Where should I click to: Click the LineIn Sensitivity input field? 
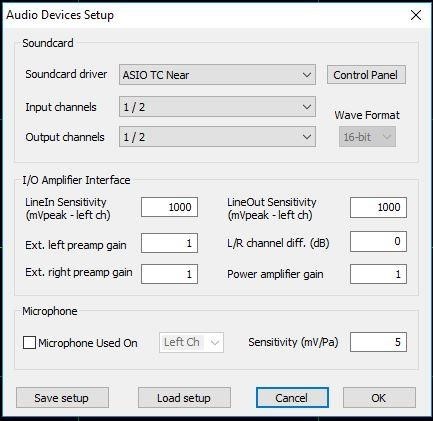(169, 207)
